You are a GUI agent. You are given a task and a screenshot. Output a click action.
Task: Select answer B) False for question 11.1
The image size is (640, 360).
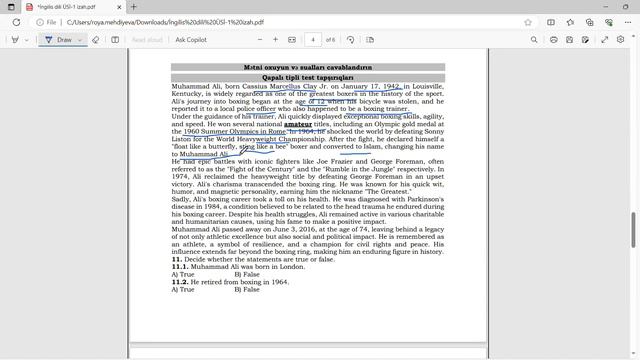(x=247, y=274)
